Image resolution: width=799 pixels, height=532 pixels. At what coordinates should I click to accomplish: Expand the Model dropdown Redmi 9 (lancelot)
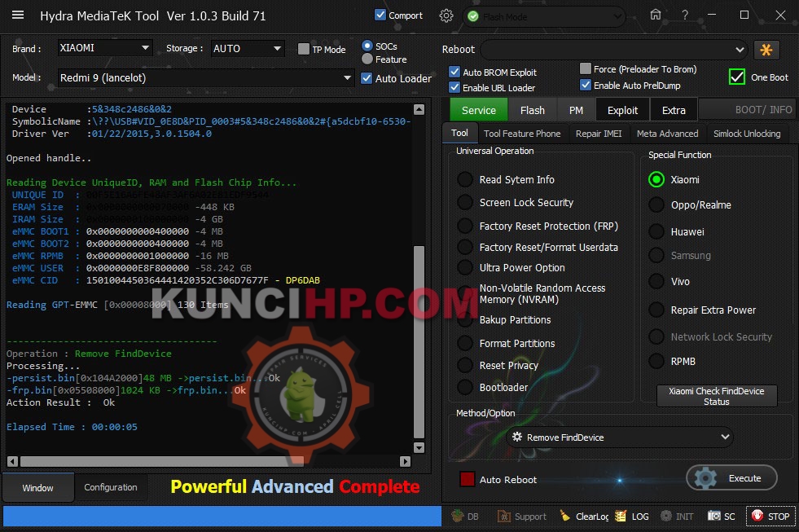pyautogui.click(x=205, y=78)
